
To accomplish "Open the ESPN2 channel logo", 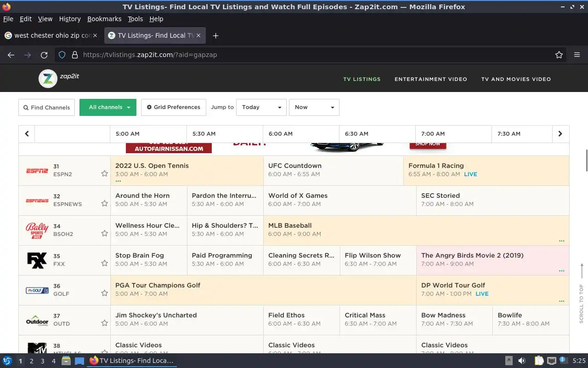I will click(x=37, y=171).
